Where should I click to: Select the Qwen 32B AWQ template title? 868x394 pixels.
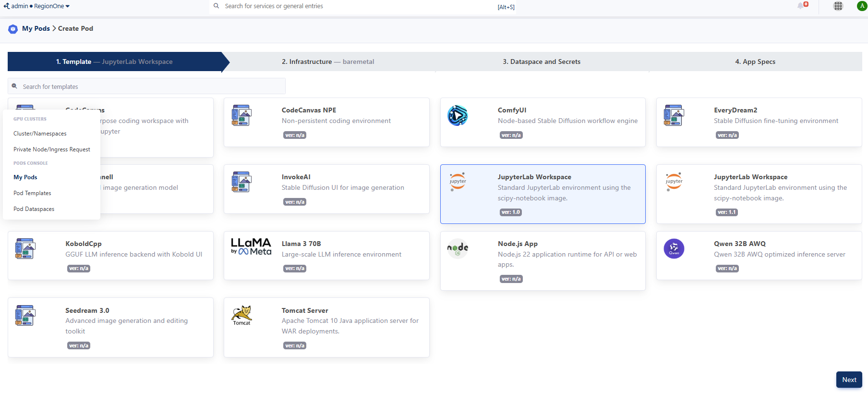pos(740,244)
